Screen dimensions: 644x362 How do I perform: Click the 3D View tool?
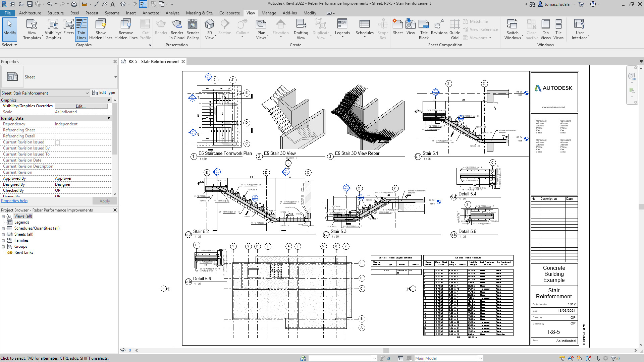(x=209, y=29)
